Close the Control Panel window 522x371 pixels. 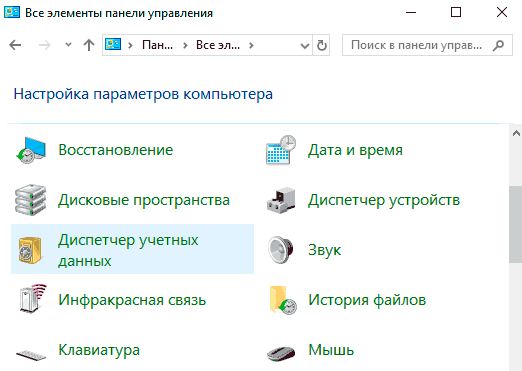click(501, 13)
